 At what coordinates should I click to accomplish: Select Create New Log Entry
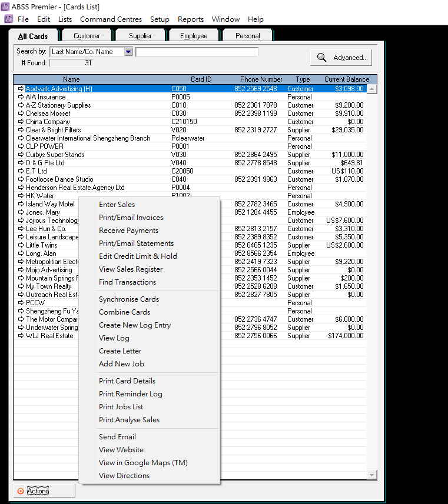click(135, 325)
